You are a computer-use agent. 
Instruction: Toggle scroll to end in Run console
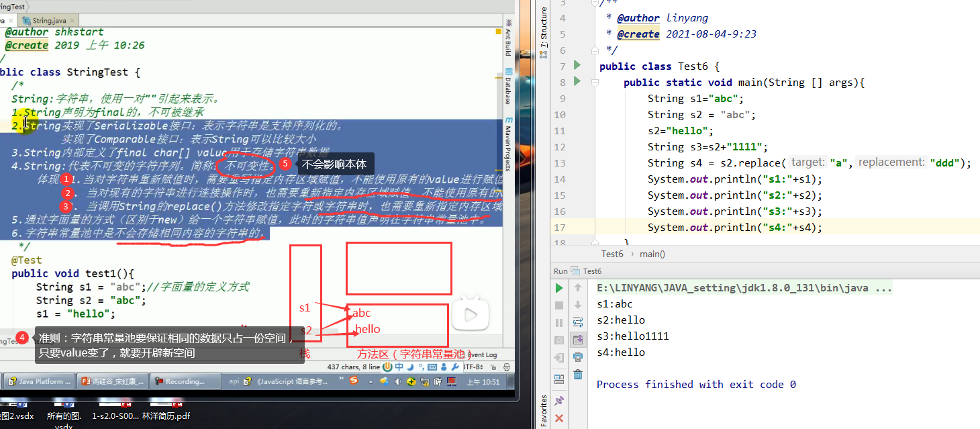tap(578, 340)
